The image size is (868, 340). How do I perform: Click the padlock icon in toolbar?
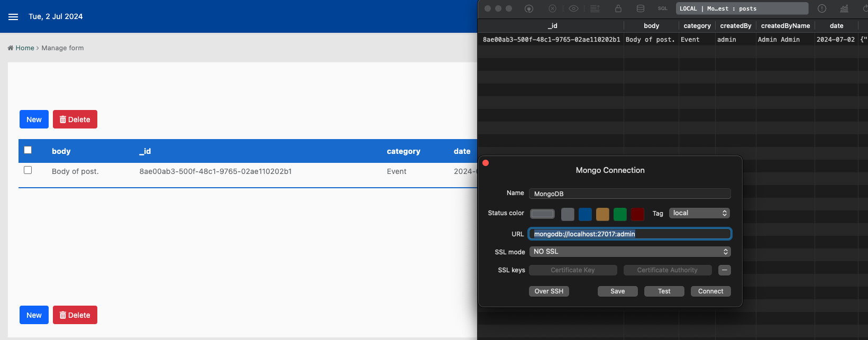point(618,8)
